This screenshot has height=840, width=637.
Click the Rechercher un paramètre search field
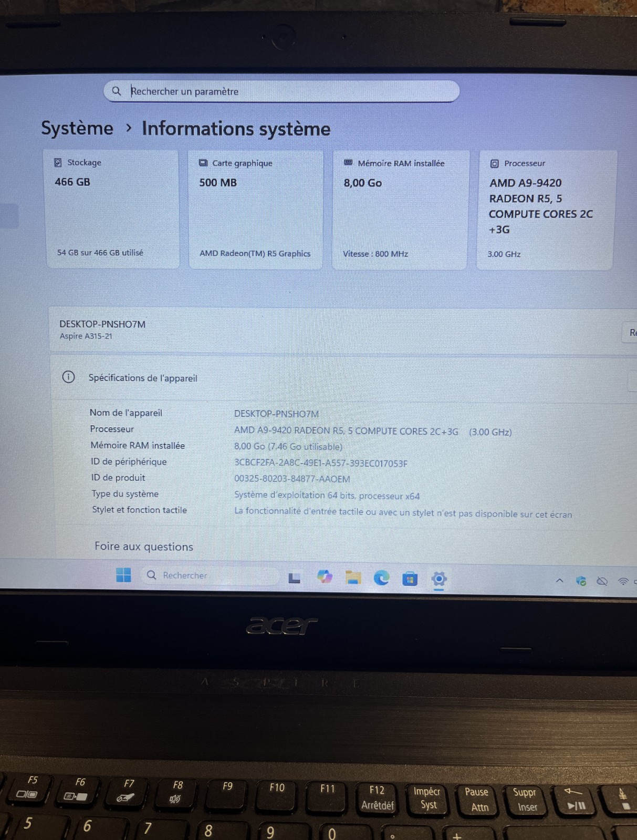[281, 91]
